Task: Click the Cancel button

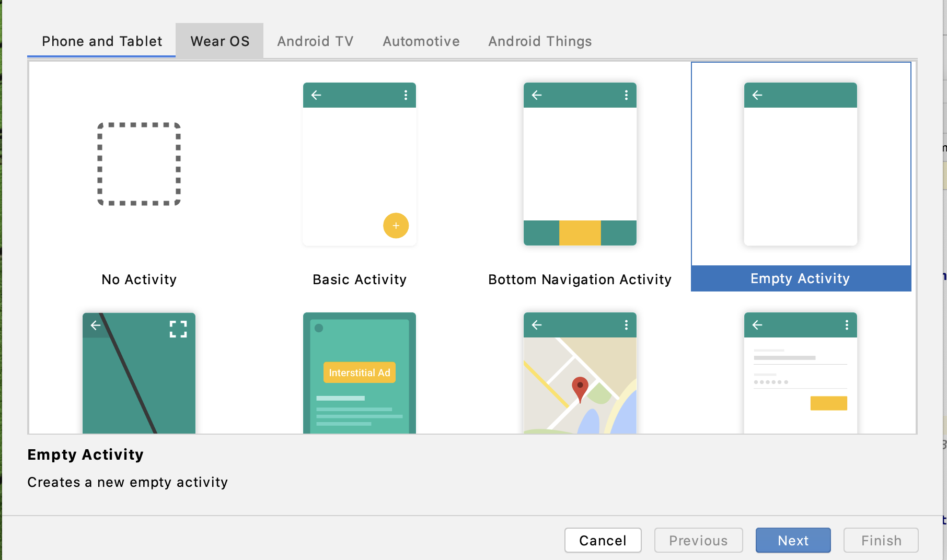Action: (603, 540)
